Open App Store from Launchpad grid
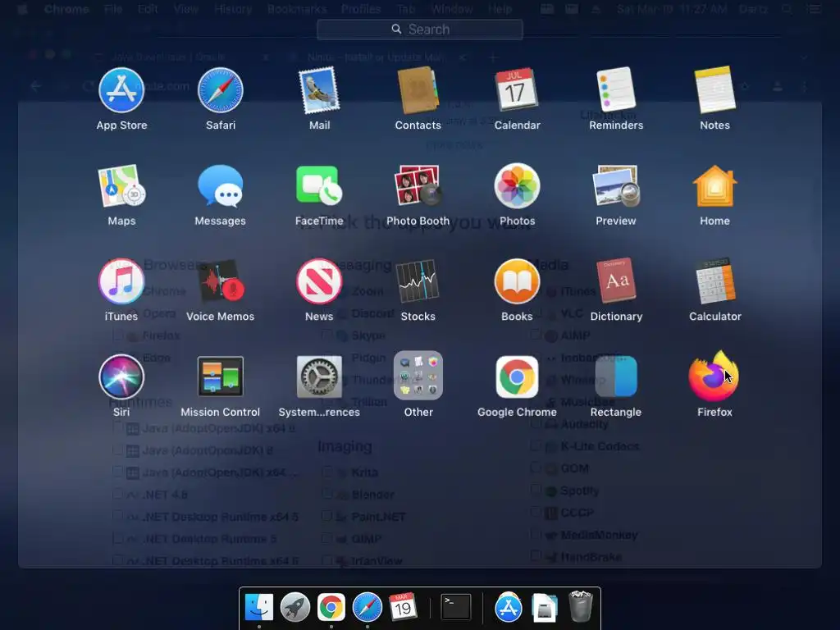Image resolution: width=840 pixels, height=630 pixels. [x=121, y=90]
